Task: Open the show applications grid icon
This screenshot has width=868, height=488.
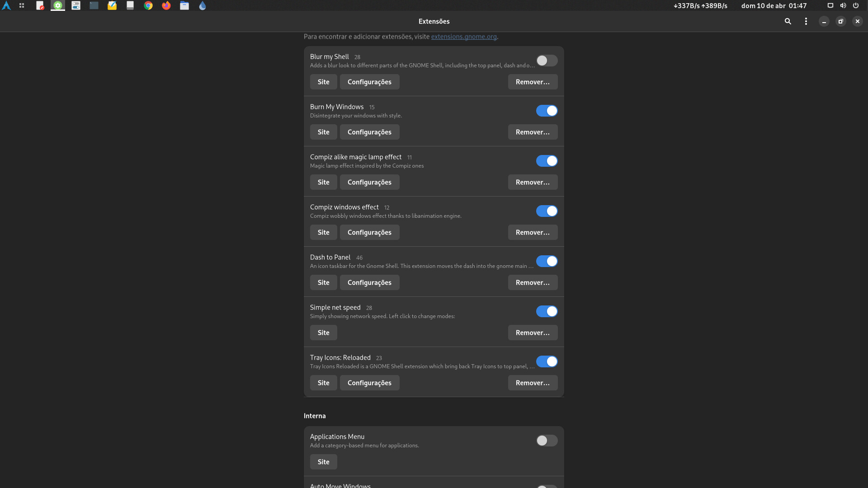Action: click(x=21, y=6)
